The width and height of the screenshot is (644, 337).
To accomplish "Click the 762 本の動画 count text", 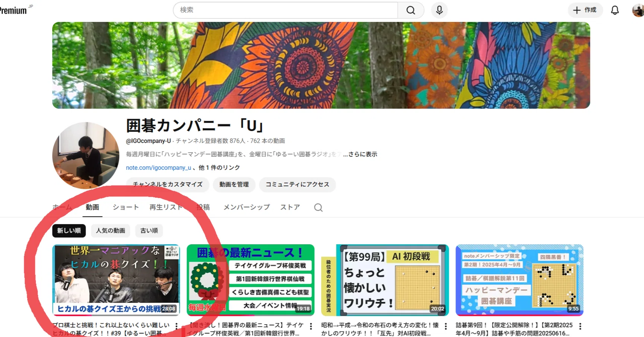I will (x=267, y=141).
